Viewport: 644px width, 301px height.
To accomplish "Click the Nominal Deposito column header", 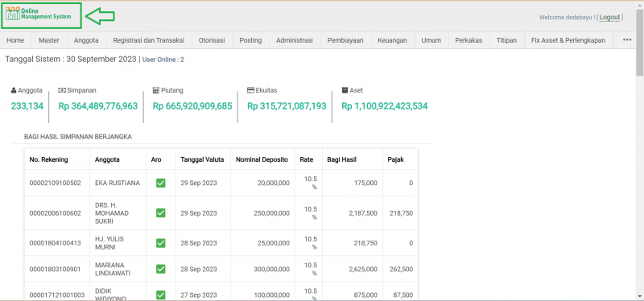I will click(x=262, y=159).
